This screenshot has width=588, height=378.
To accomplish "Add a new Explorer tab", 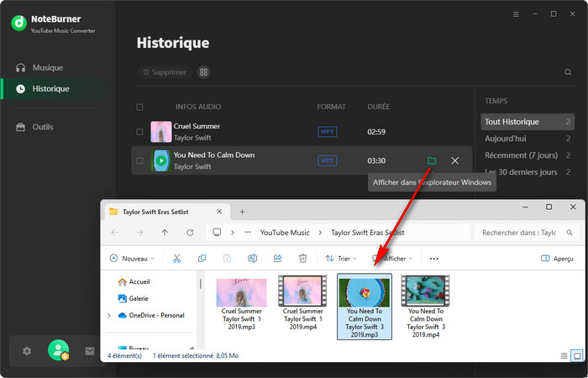I will click(242, 212).
